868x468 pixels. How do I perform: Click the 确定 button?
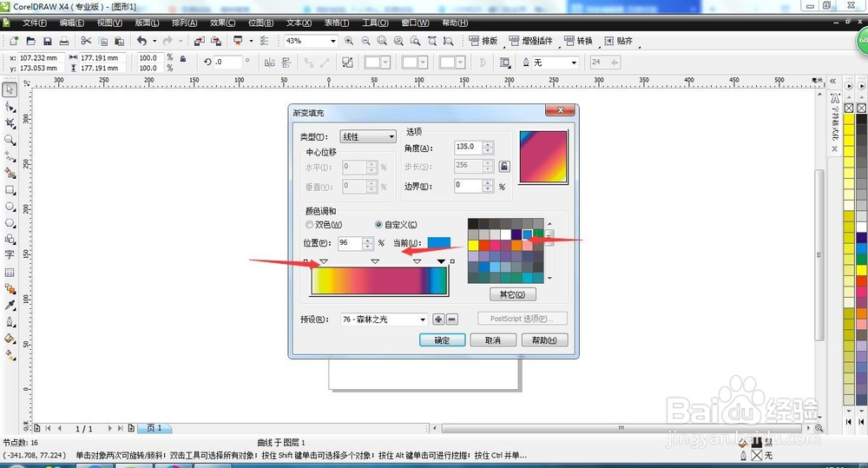pyautogui.click(x=442, y=340)
